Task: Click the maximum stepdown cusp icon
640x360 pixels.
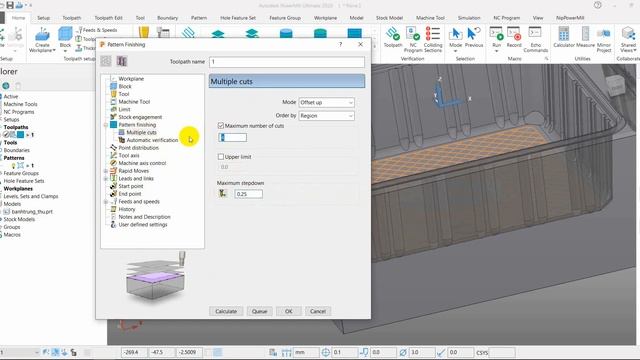Action: (x=222, y=193)
